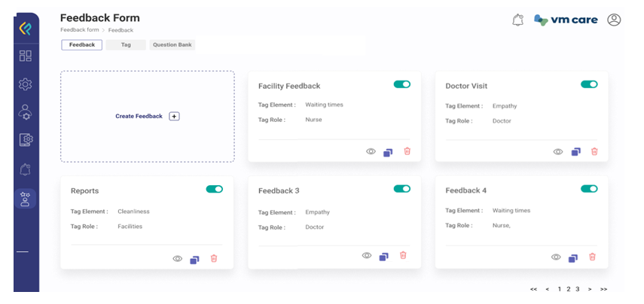The height and width of the screenshot is (304, 644).
Task: Copy the Feedback 3 form
Action: click(384, 257)
